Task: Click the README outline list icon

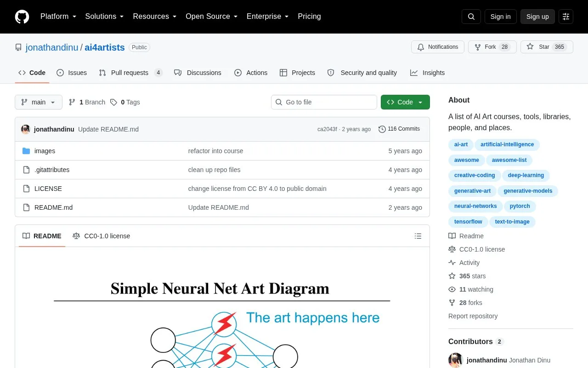Action: [x=418, y=236]
